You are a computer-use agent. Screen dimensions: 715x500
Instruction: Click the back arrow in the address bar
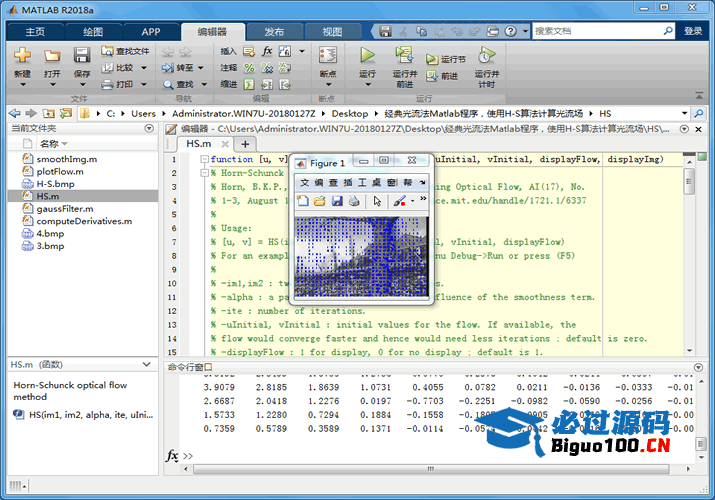coord(15,113)
